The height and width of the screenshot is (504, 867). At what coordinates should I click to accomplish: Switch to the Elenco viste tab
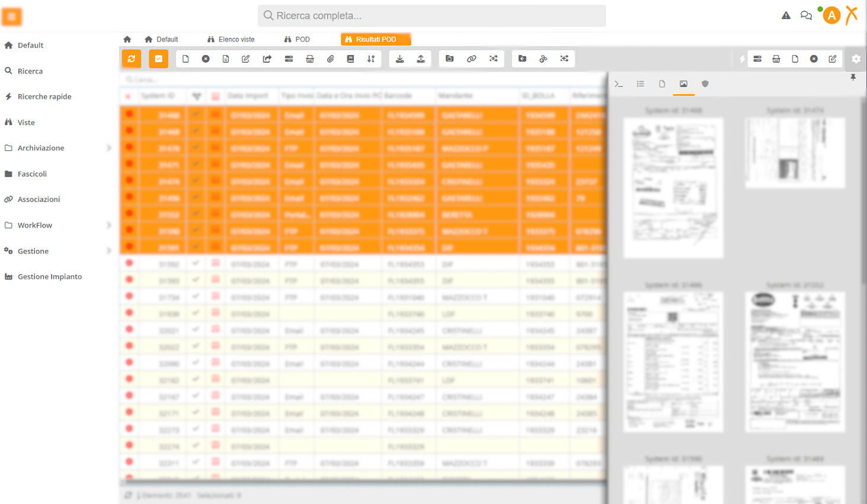coord(231,39)
